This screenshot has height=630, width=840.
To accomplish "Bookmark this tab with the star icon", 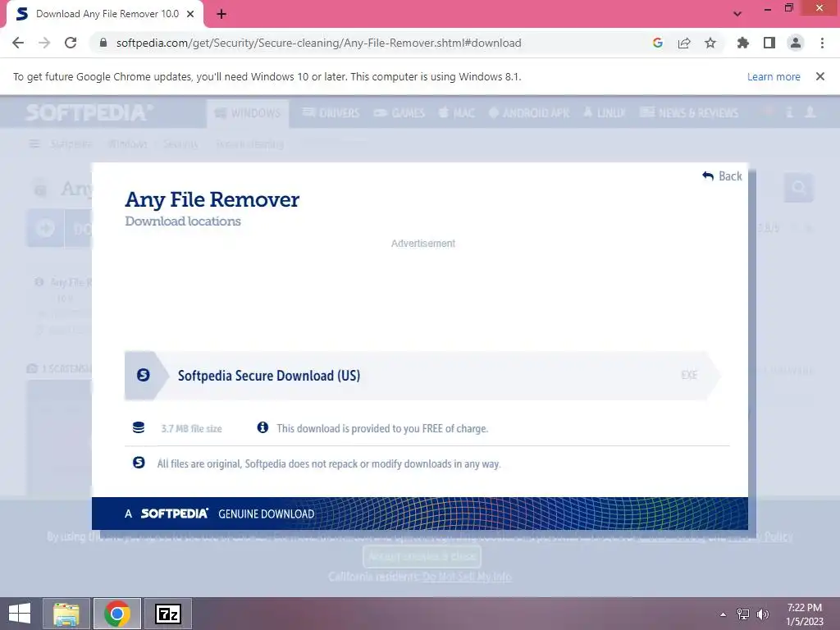I will [x=710, y=43].
